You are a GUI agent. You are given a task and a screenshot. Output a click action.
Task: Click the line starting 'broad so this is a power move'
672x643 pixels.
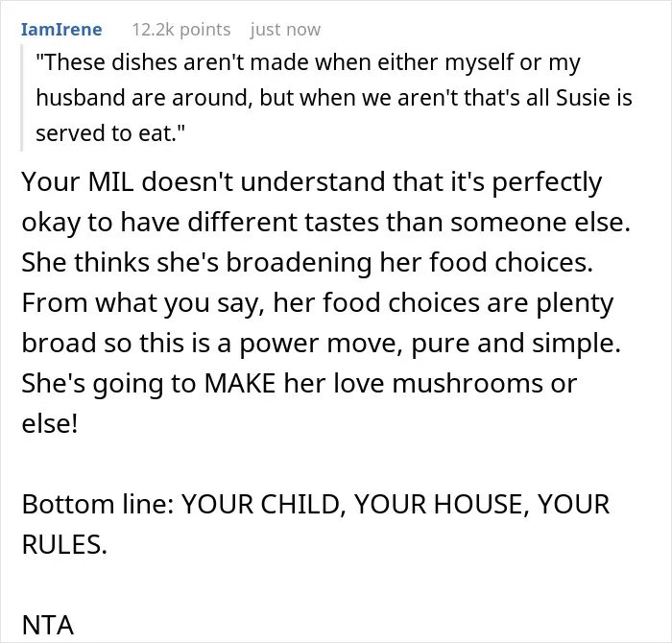point(321,344)
